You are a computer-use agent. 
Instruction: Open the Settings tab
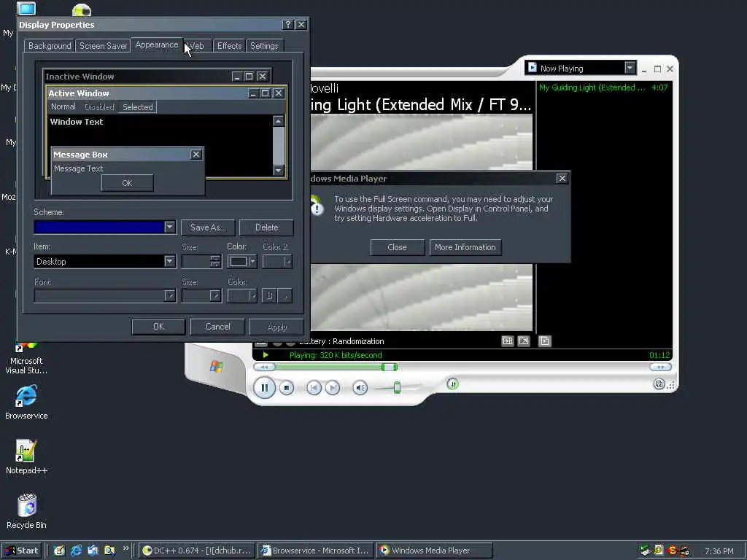pos(264,46)
